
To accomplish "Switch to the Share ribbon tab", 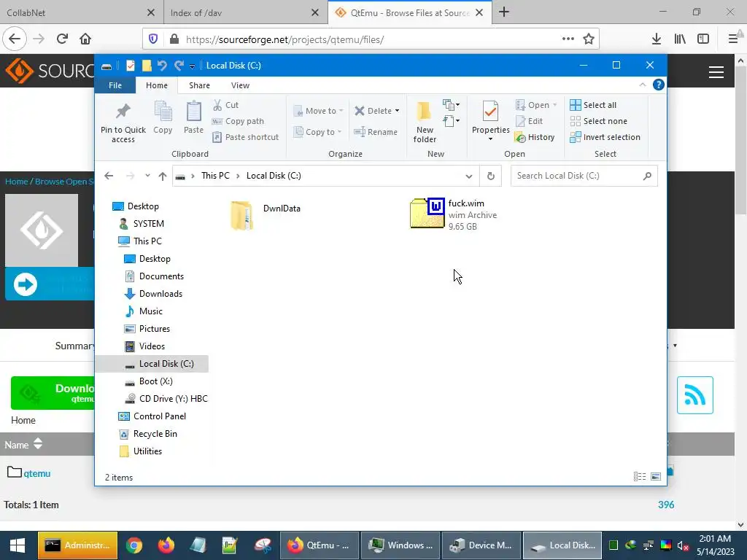I will pos(199,85).
